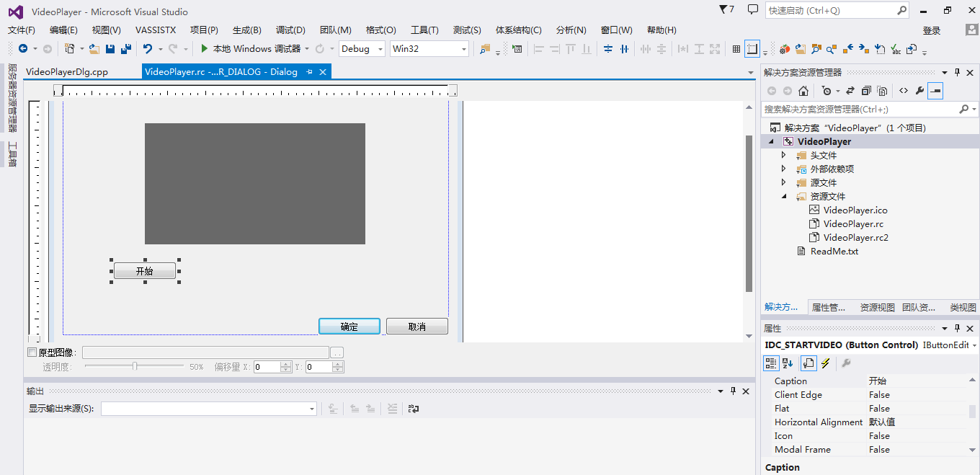980x475 pixels.
Task: Click the Home icon in Solution Explorer toolbar
Action: point(803,90)
